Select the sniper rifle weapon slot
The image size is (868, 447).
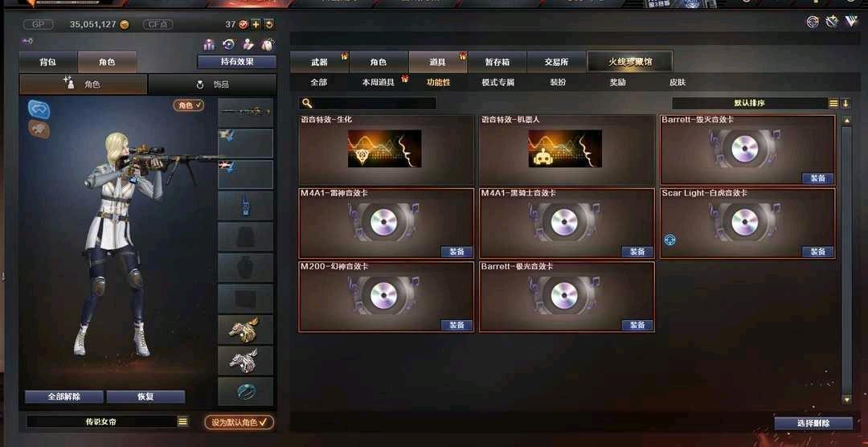click(x=245, y=113)
